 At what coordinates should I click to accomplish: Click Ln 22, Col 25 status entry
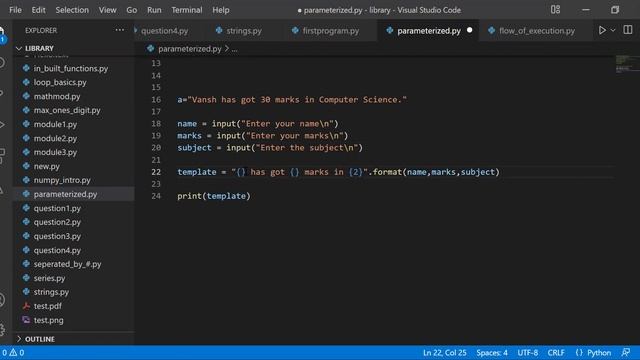[x=444, y=353]
